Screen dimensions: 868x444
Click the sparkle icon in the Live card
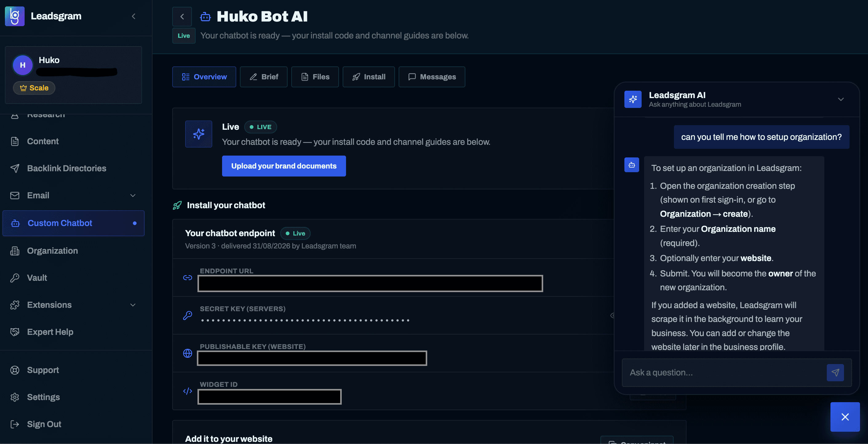click(x=198, y=134)
